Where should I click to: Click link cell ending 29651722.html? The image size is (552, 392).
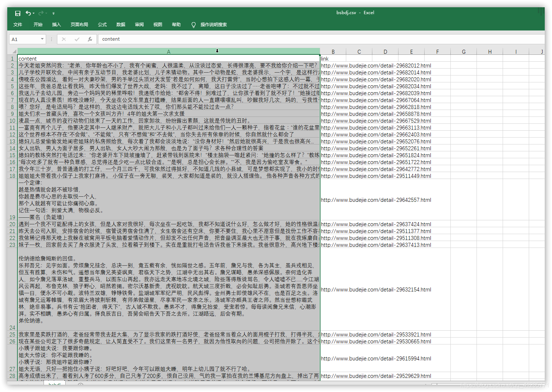376,162
